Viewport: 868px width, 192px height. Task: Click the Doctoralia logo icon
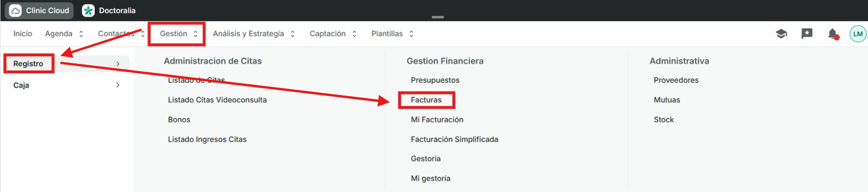pyautogui.click(x=88, y=10)
